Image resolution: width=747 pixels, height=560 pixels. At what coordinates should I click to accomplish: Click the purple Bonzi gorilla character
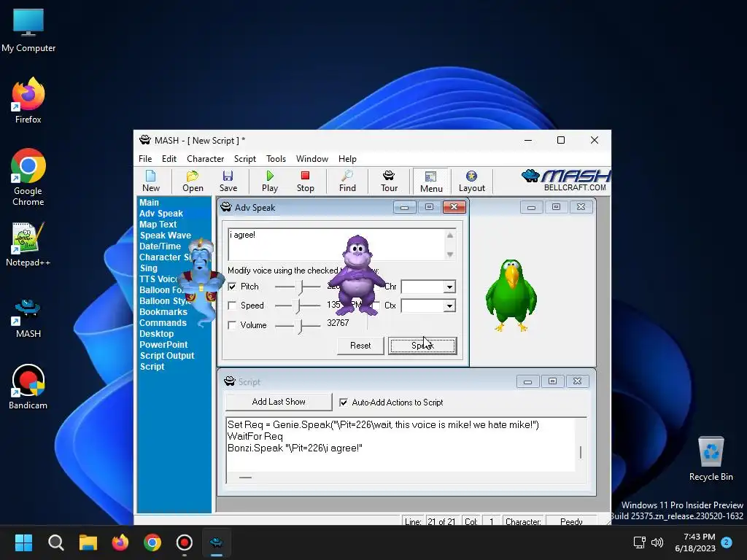click(x=357, y=275)
